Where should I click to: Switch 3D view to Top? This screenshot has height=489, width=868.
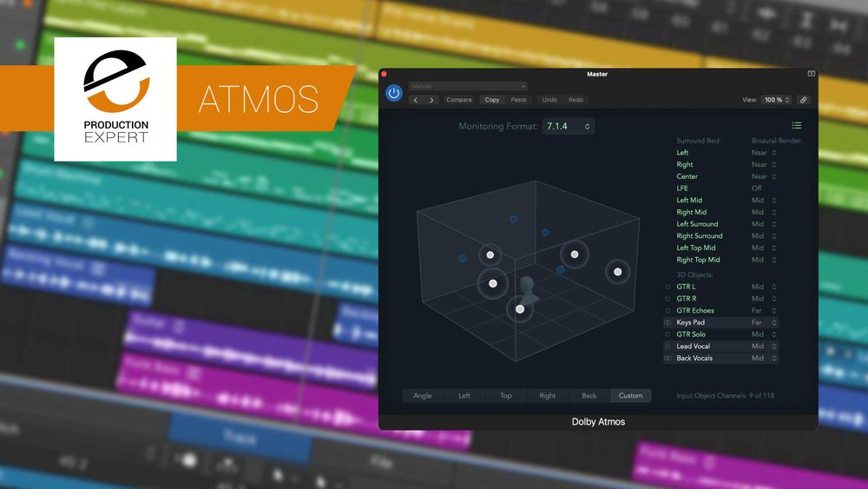tap(506, 395)
